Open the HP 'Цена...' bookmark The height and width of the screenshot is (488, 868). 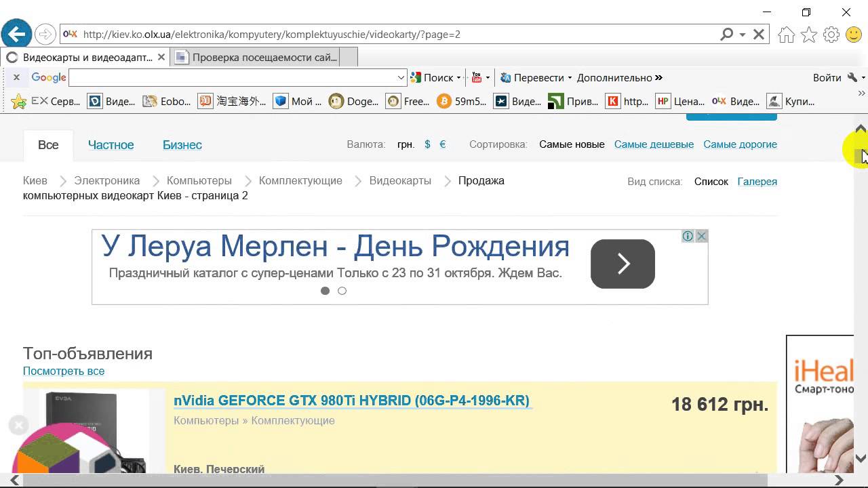pos(681,102)
